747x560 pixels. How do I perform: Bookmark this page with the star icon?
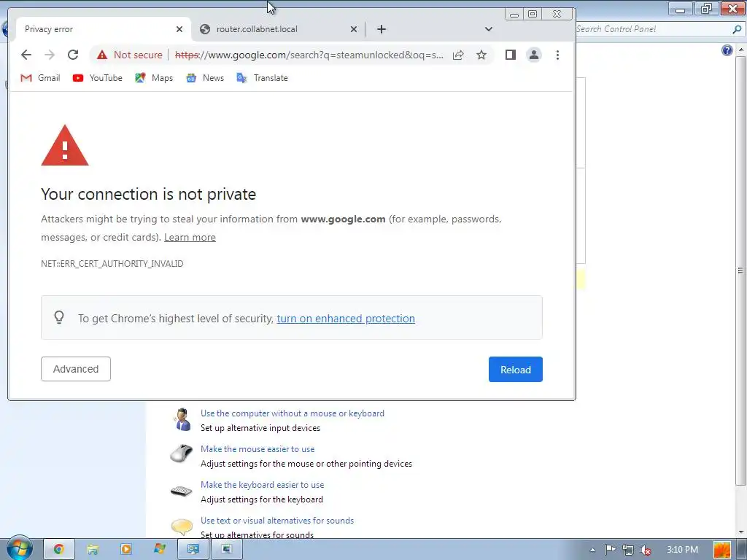[481, 55]
